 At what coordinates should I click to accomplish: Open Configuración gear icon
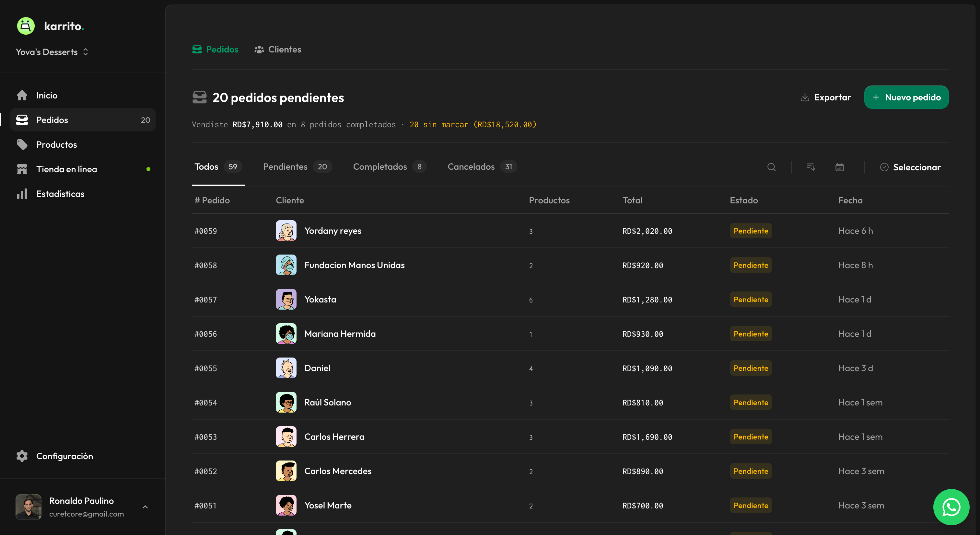click(x=22, y=456)
